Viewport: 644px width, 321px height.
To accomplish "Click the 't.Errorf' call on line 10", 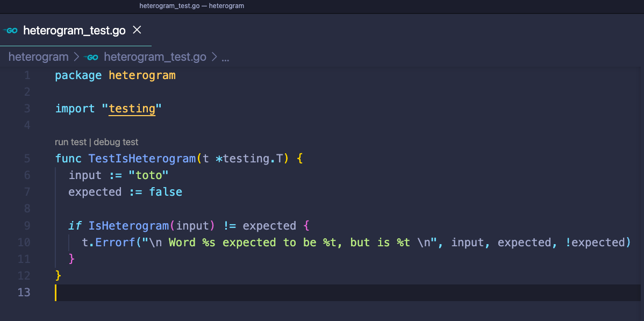I will (109, 242).
